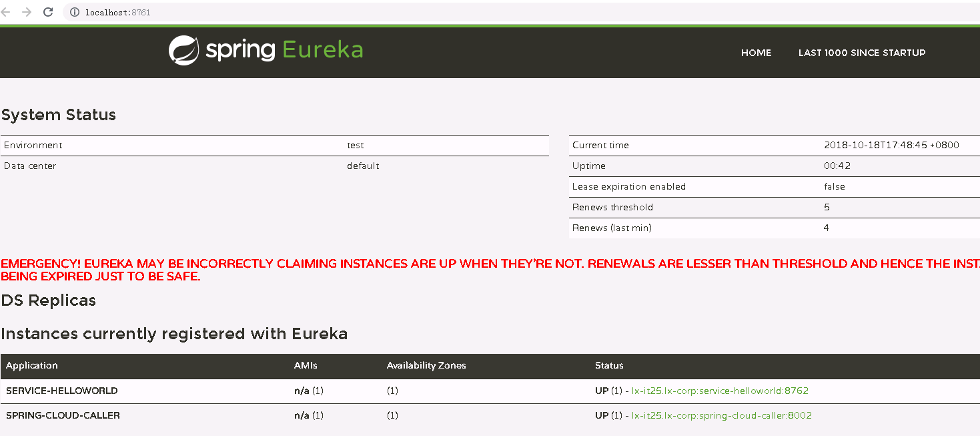This screenshot has height=436, width=980.
Task: Click UP (1) status for SERVICE-HELLOWORLD
Action: (x=608, y=391)
